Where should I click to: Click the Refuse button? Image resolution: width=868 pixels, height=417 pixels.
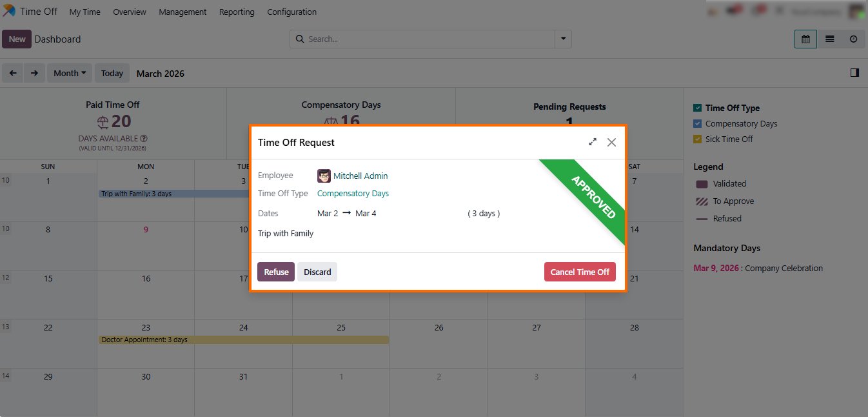[x=276, y=272]
